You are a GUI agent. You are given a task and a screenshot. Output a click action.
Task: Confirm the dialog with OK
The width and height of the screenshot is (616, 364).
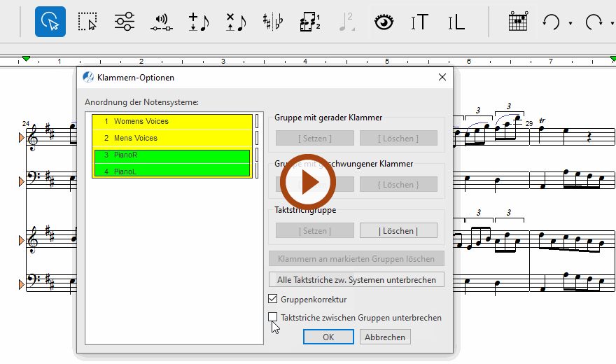tap(328, 337)
